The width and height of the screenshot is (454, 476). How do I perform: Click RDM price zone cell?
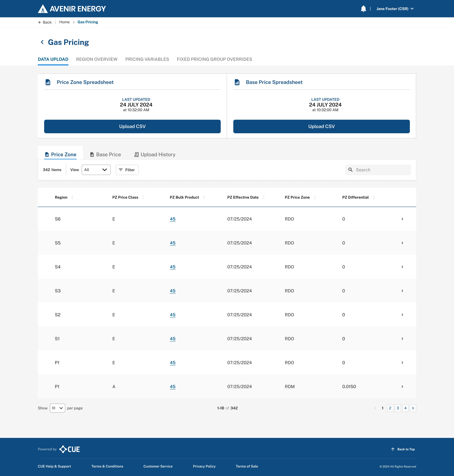290,387
